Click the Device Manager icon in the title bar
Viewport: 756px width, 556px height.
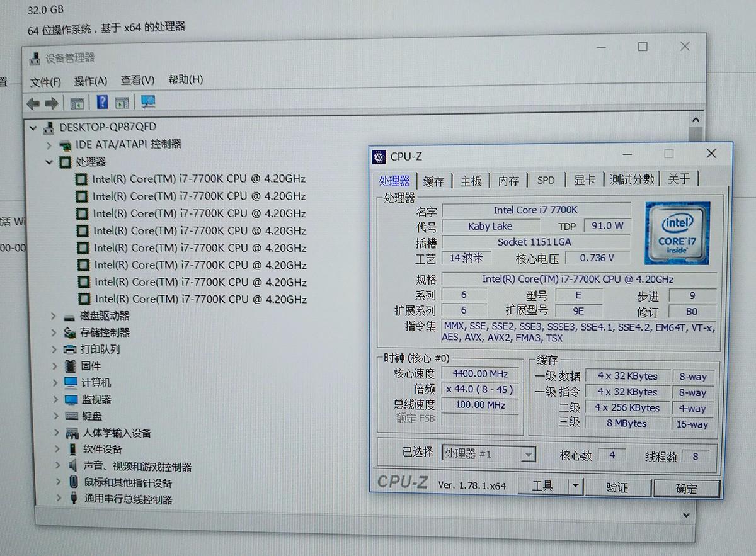pos(33,59)
